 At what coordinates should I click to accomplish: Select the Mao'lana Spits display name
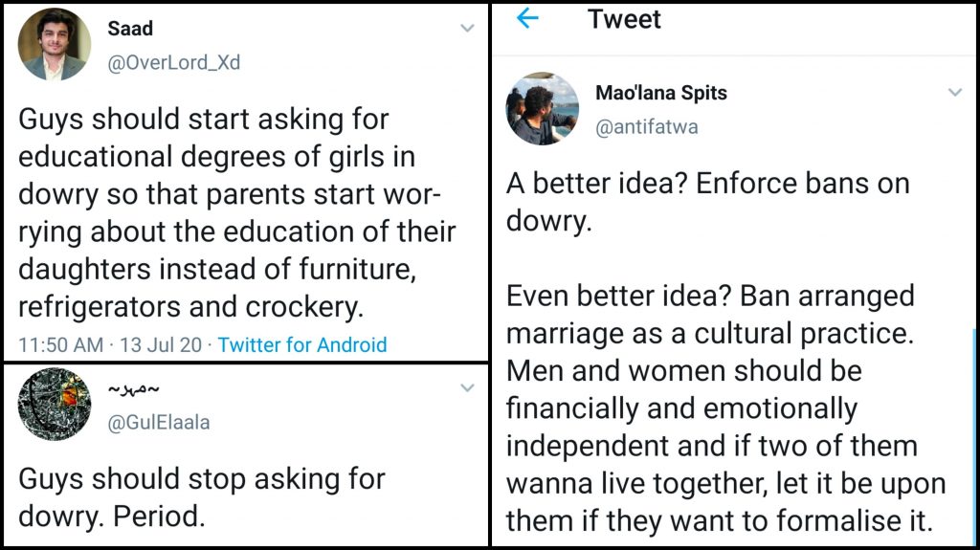(661, 93)
